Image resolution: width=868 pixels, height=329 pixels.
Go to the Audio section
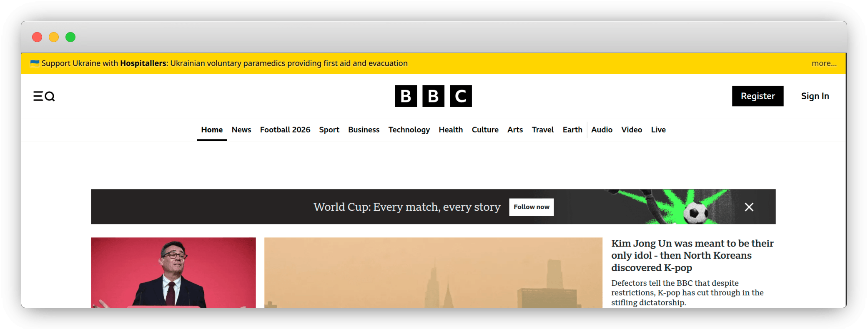click(602, 130)
